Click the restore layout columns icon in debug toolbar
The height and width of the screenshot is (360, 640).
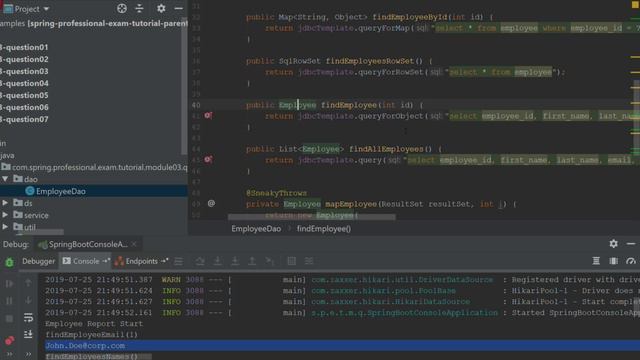[x=613, y=261]
